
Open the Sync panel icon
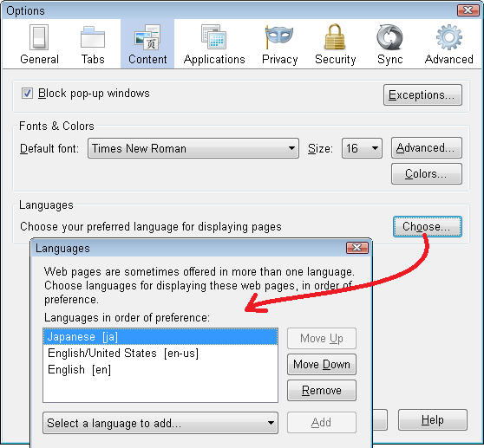click(x=389, y=37)
